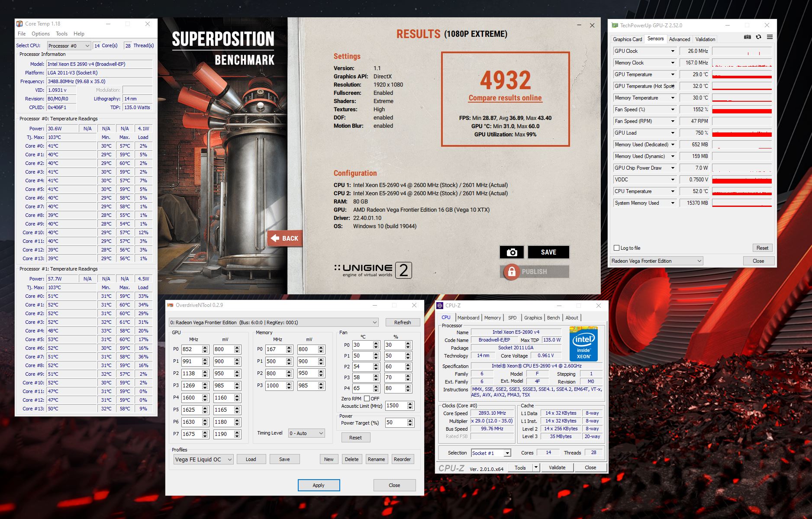
Task: Click the SAVE button in Superposition
Action: (x=548, y=252)
